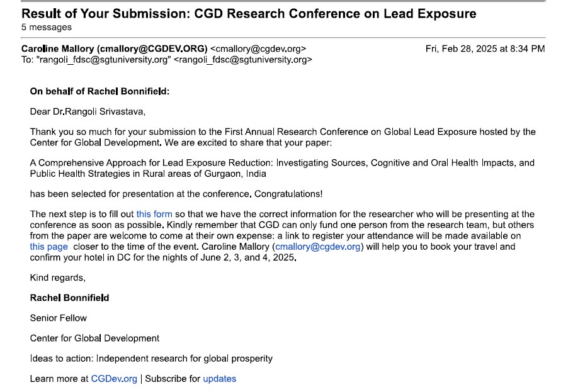Click cmallory@cgdev.org link in the email body
The height and width of the screenshot is (392, 573).
point(317,247)
